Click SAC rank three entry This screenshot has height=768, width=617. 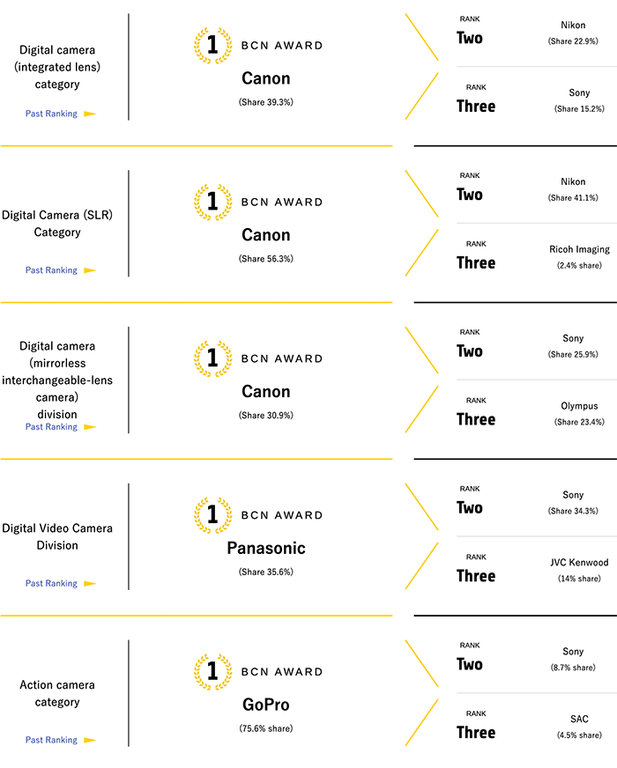pos(579,719)
